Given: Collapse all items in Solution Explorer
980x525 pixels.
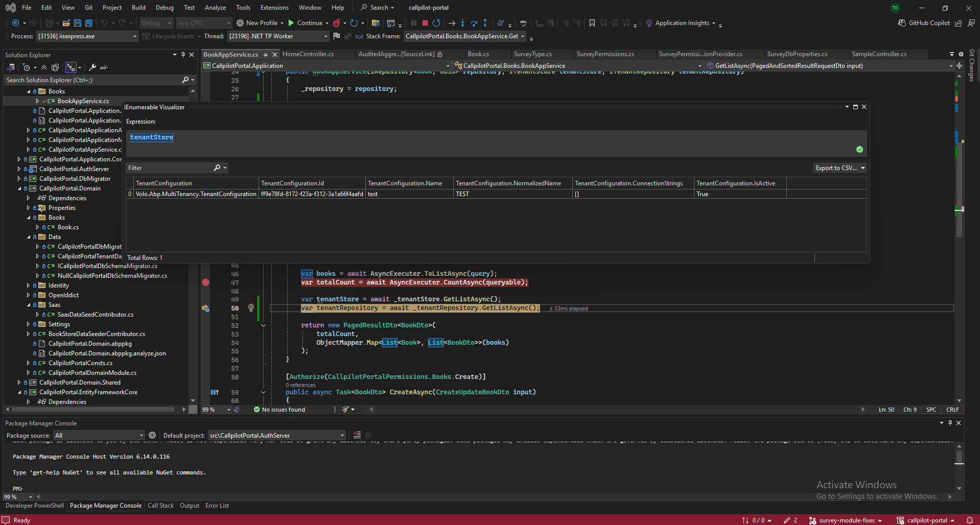Looking at the screenshot, I should click(x=44, y=67).
